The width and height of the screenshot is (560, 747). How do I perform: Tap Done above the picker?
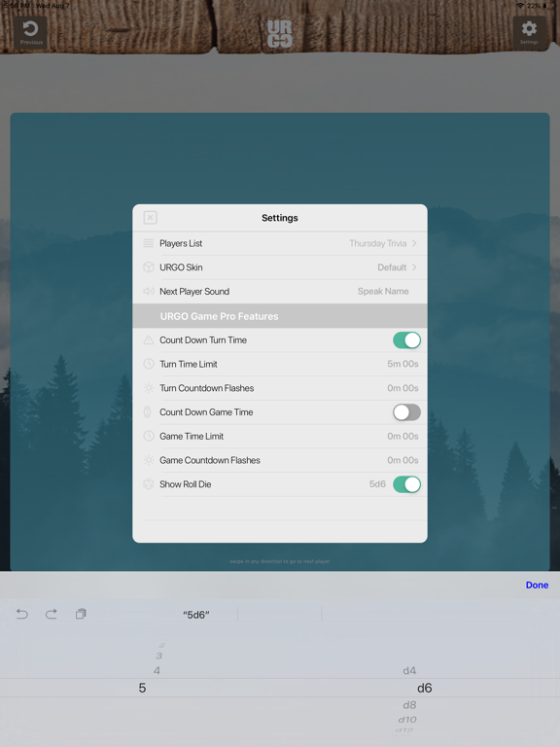click(x=537, y=585)
